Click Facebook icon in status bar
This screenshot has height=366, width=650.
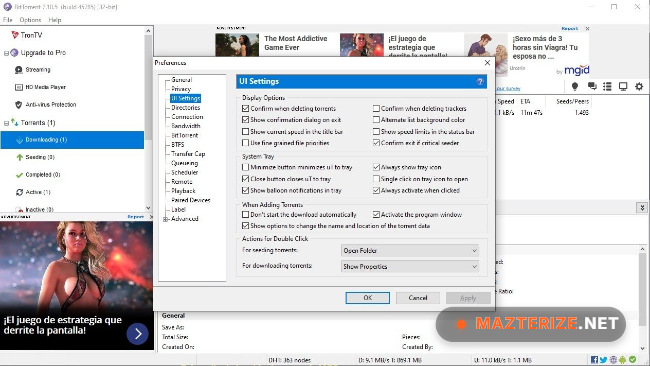(594, 360)
